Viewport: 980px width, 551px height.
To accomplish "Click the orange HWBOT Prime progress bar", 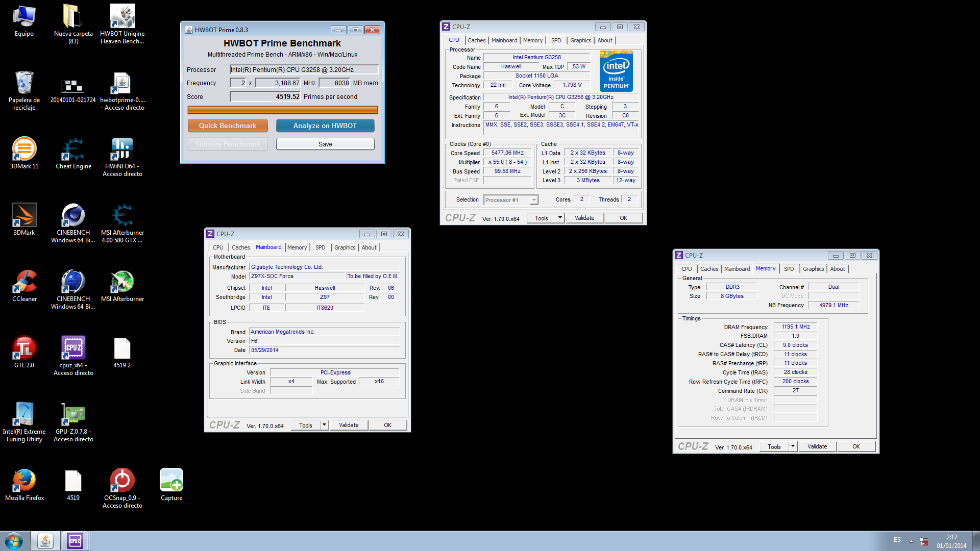I will [282, 110].
